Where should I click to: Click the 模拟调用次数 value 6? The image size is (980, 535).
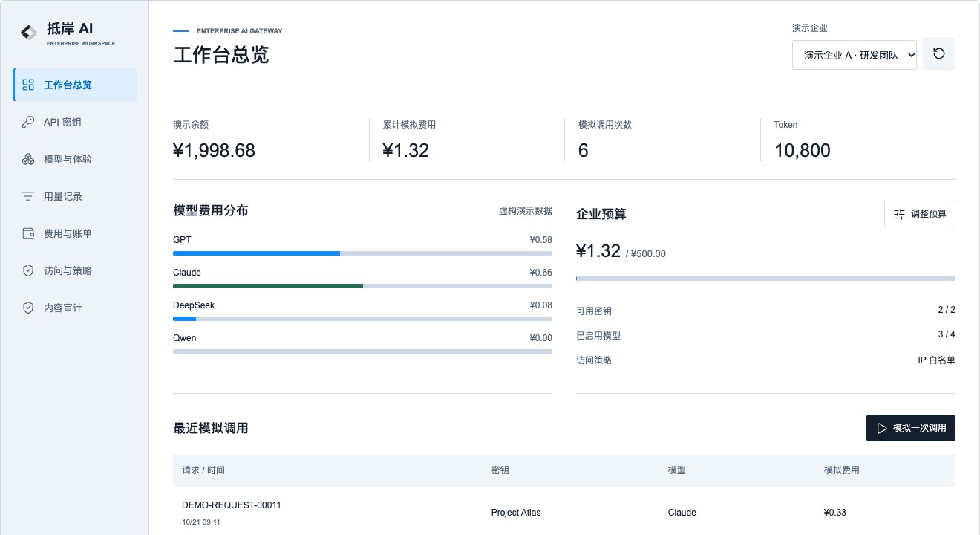[584, 151]
